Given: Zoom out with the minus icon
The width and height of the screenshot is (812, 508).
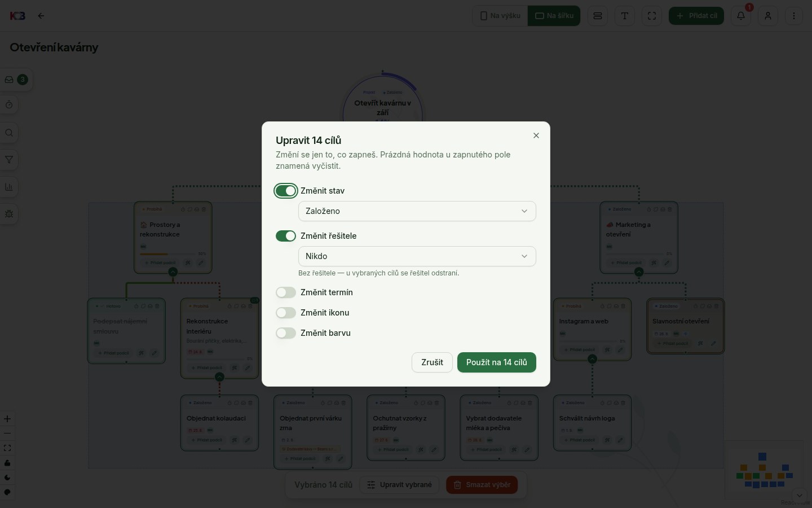Looking at the screenshot, I should (x=7, y=433).
